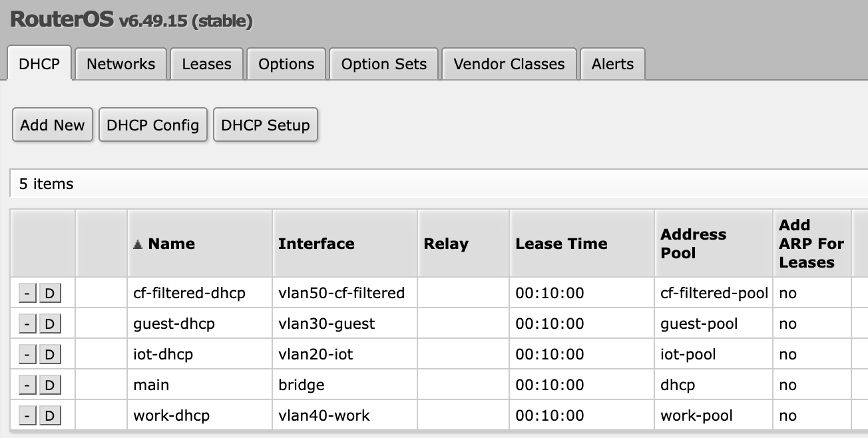868x438 pixels.
Task: Open DHCP Setup wizard
Action: pyautogui.click(x=265, y=125)
